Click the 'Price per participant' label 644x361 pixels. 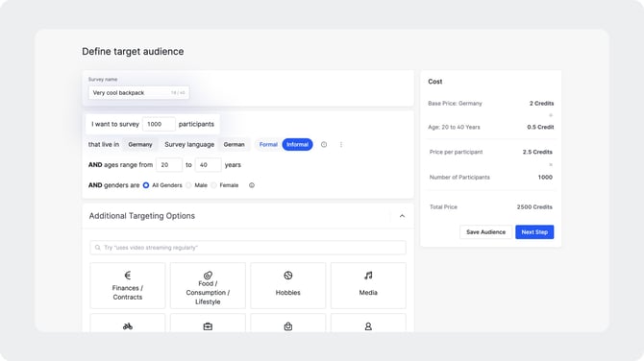[x=456, y=152]
